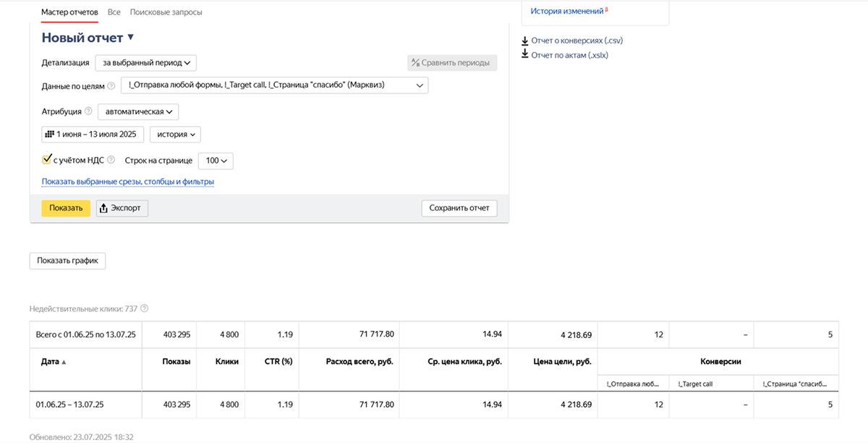The image size is (868, 443).
Task: Click help icon next to НДС checkbox
Action: pos(110,161)
